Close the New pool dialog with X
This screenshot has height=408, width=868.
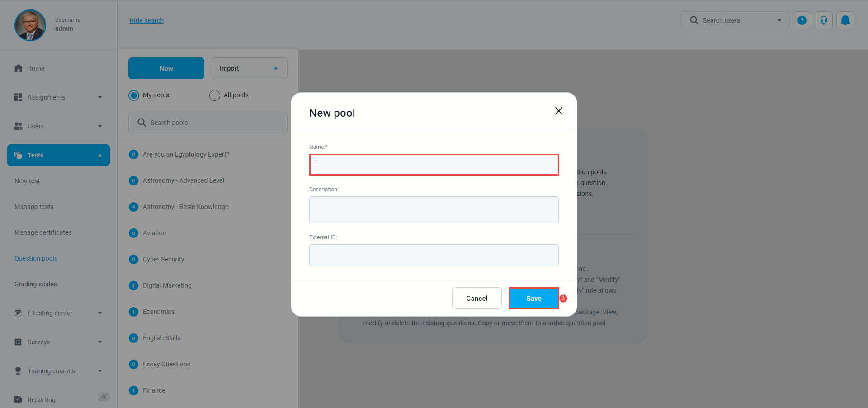558,111
